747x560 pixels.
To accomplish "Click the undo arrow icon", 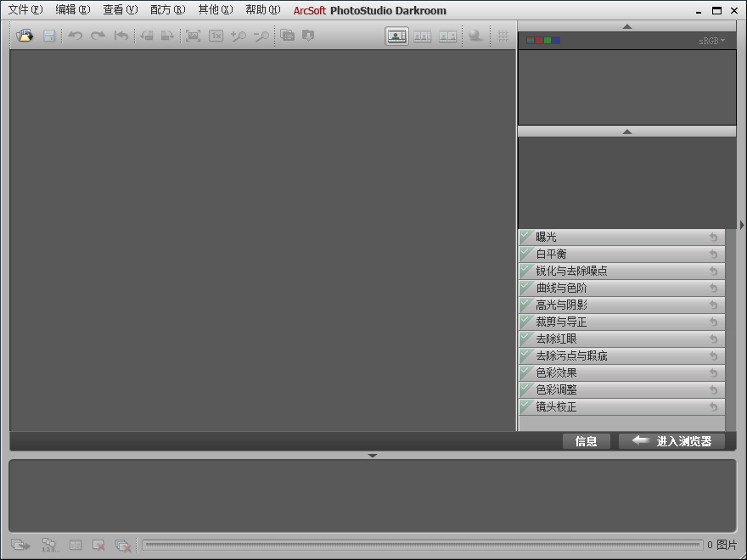I will coord(75,36).
